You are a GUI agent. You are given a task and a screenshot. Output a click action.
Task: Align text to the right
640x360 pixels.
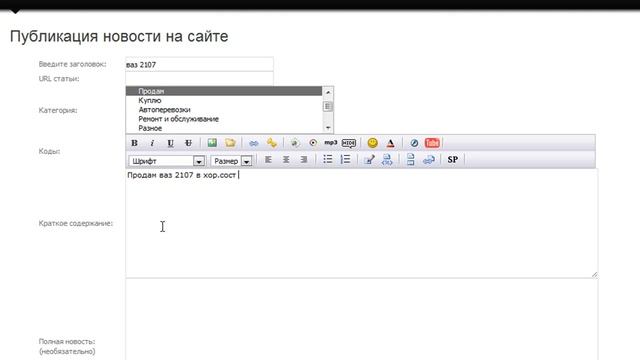coord(304,160)
